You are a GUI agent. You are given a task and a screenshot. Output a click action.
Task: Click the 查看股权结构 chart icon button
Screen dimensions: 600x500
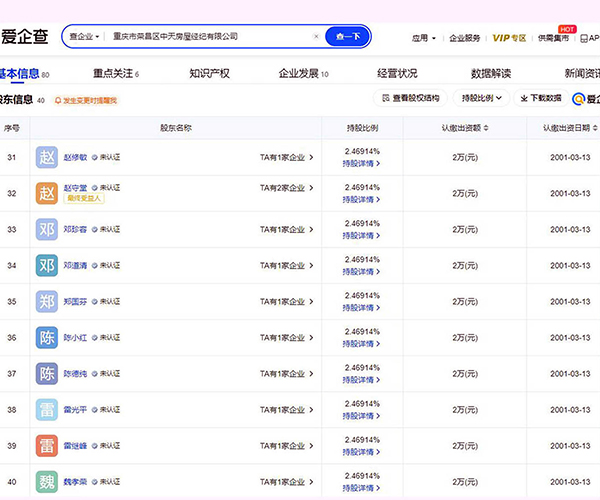(410, 98)
